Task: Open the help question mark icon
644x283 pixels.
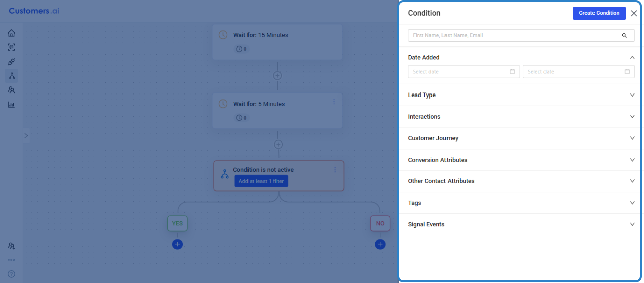Action: [11, 274]
